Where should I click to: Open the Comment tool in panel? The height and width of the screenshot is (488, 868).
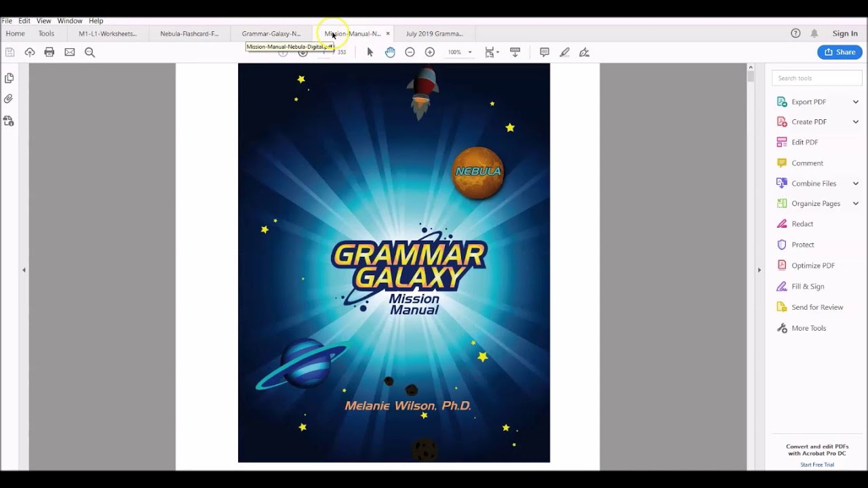coord(807,163)
